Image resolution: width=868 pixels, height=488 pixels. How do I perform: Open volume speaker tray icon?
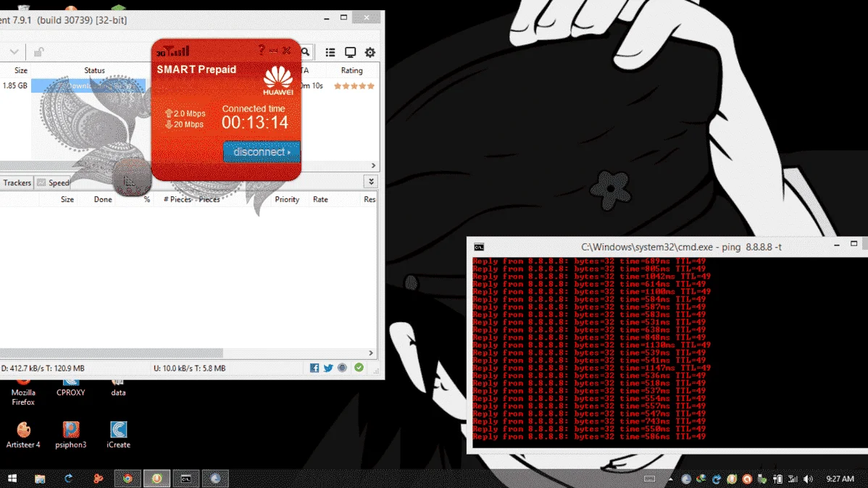[x=808, y=479]
